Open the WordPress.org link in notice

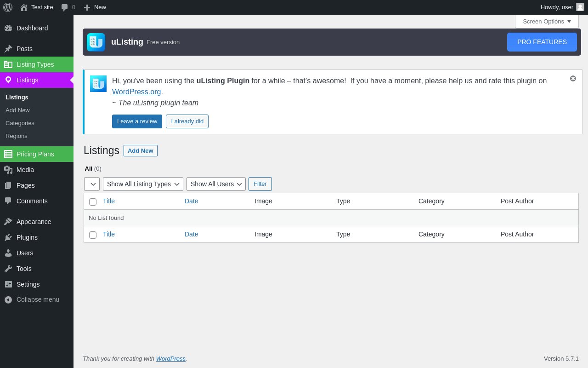click(x=136, y=92)
